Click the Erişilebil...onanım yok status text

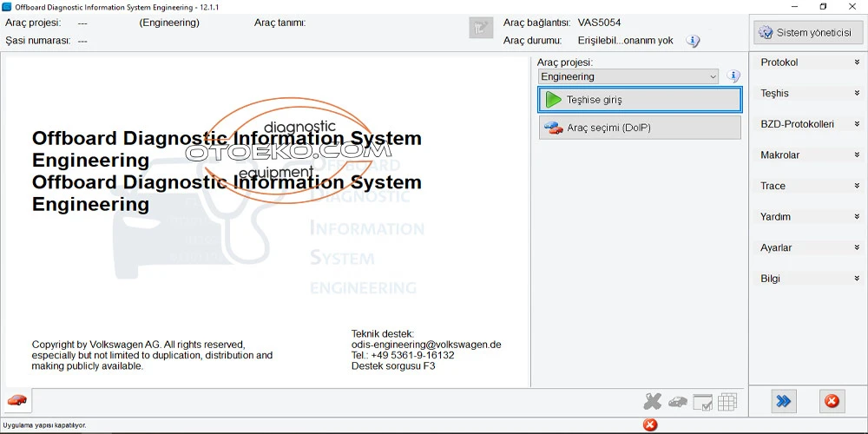[x=626, y=41]
